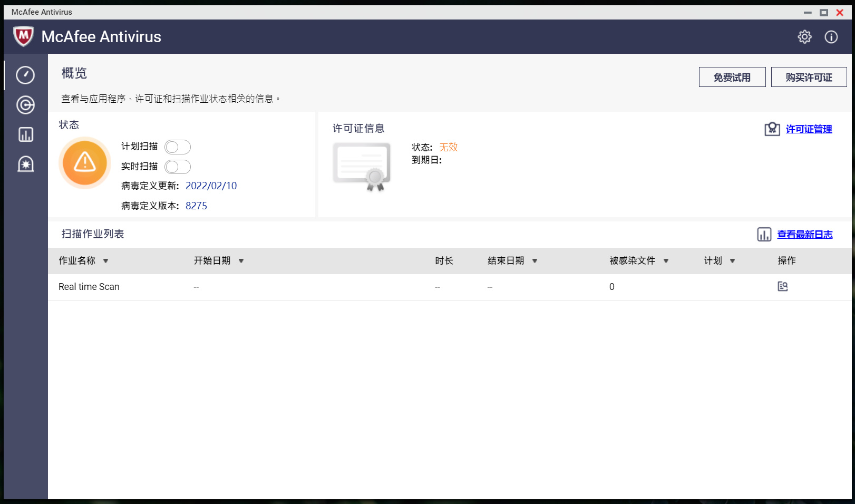Open the quarantine sidebar icon
This screenshot has width=855, height=504.
[25, 164]
